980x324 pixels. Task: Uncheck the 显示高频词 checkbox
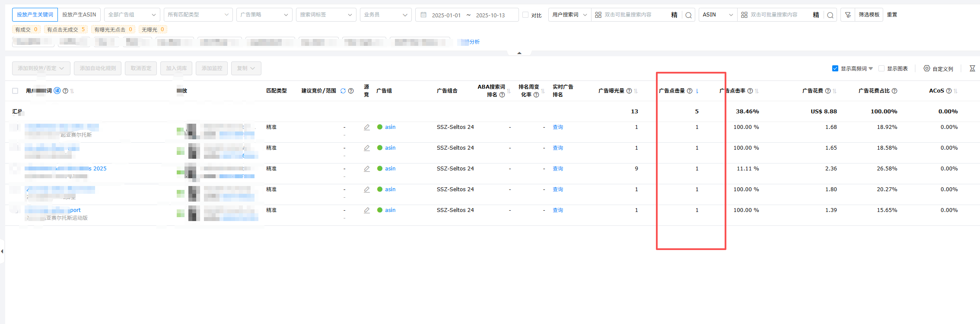(835, 68)
